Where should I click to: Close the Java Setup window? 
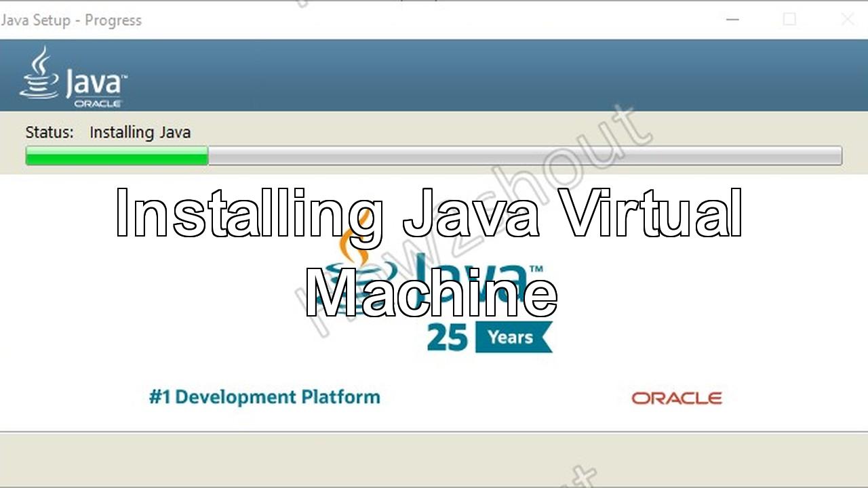click(847, 20)
